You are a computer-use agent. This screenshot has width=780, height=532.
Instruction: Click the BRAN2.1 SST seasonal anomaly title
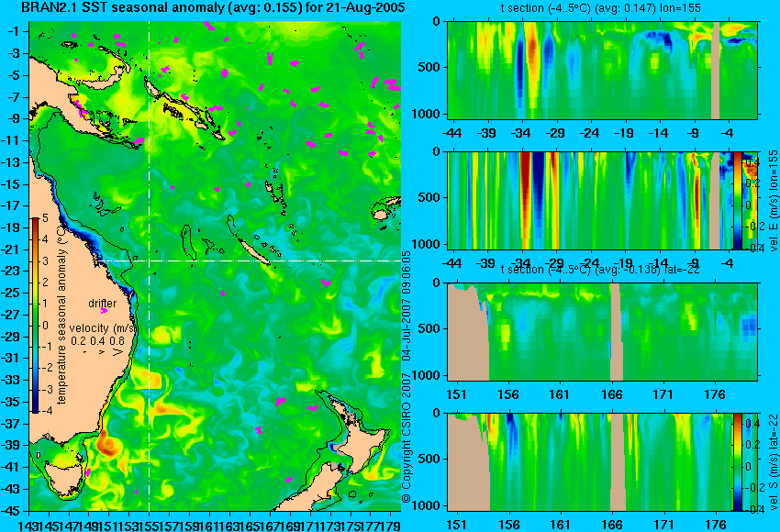(213, 7)
